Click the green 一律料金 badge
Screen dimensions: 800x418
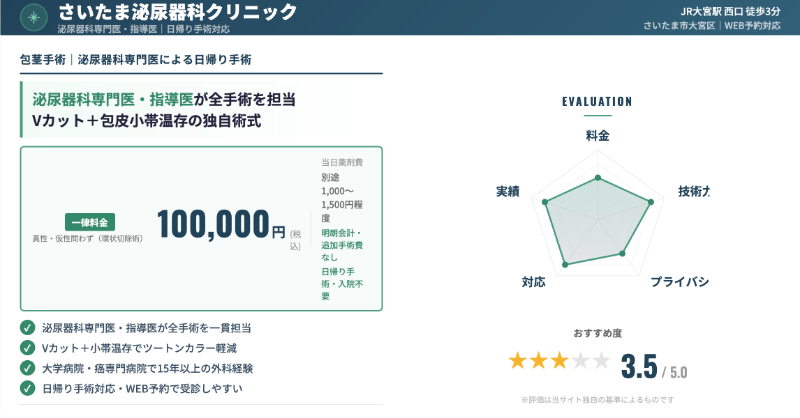click(x=92, y=221)
